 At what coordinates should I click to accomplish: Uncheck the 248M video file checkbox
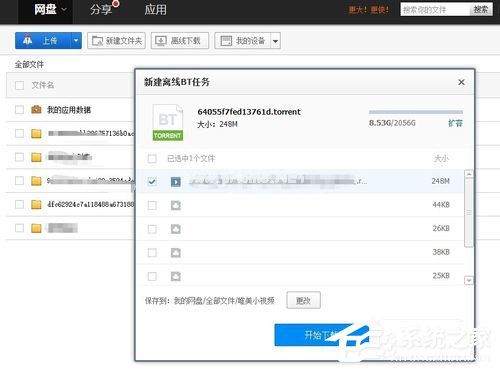[152, 182]
